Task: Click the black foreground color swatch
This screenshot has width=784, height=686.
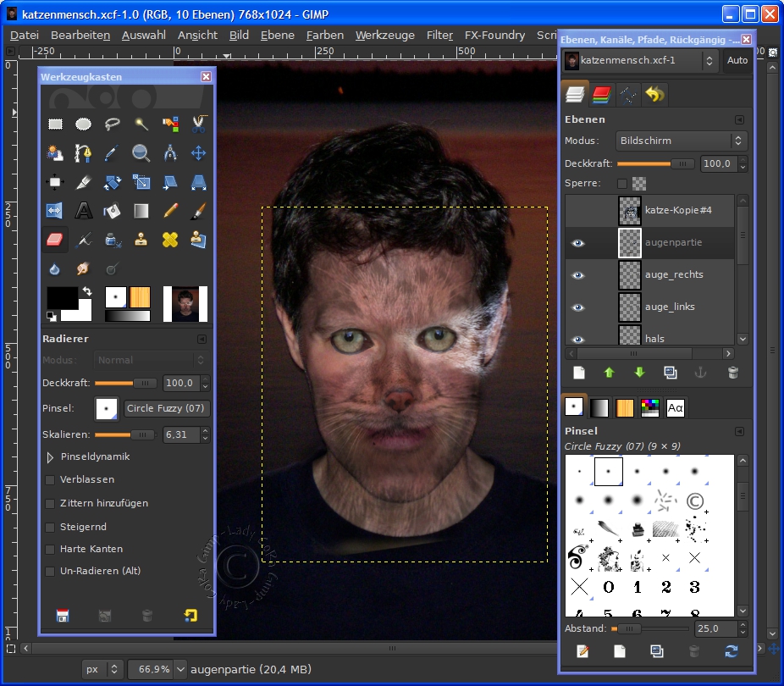Action: tap(62, 298)
